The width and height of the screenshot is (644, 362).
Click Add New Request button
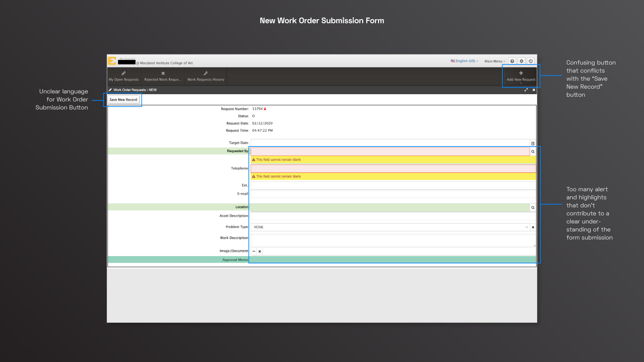[x=521, y=76]
